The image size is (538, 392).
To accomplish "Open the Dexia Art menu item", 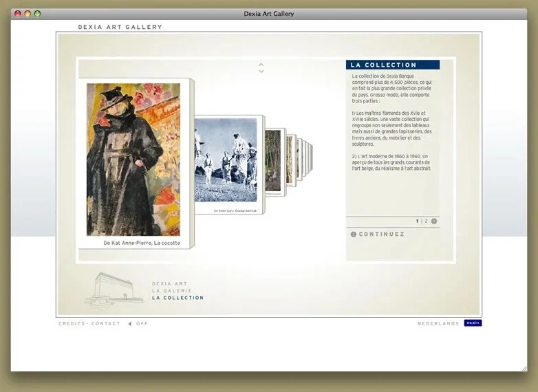I will pos(169,283).
